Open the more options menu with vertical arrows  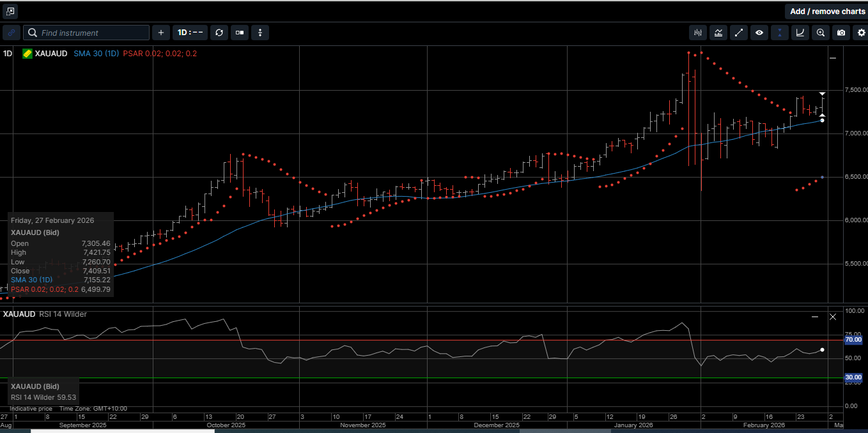point(260,33)
